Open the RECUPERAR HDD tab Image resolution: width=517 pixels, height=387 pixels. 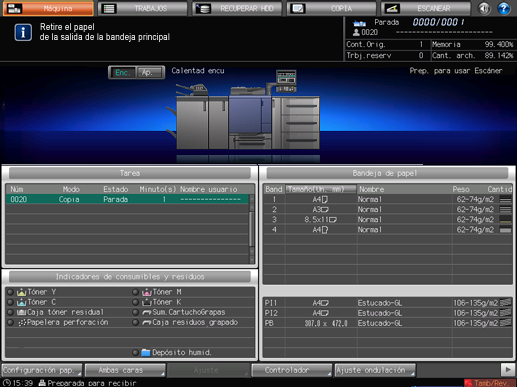tap(237, 8)
